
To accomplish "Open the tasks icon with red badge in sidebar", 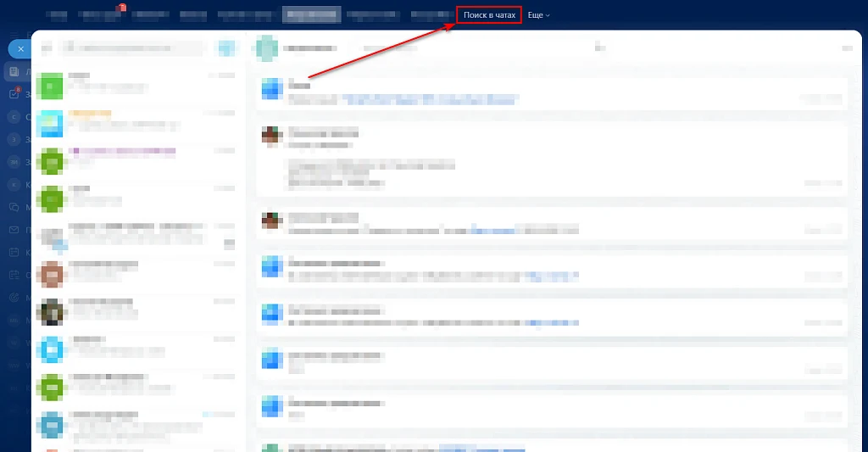I will [14, 93].
